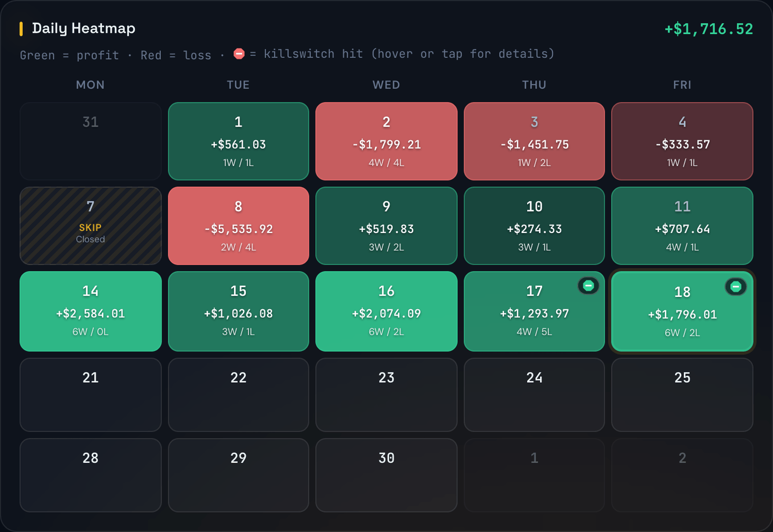Click the empty day 21 cell

[91, 395]
